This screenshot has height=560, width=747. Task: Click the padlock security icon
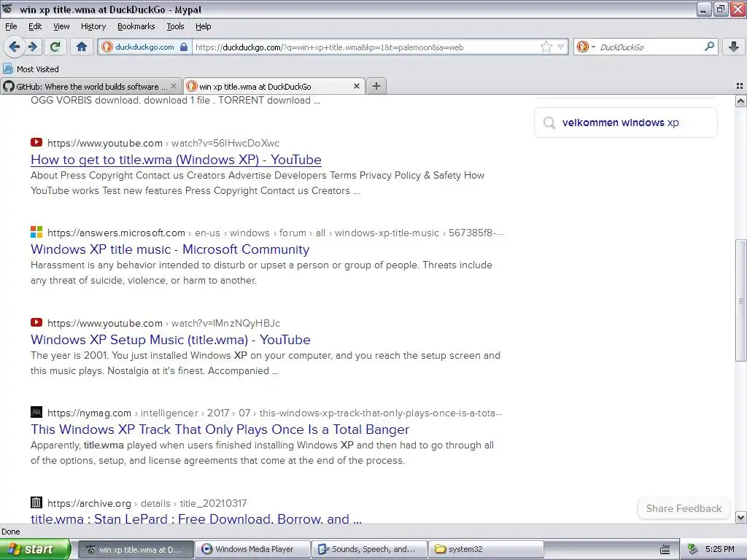point(184,47)
